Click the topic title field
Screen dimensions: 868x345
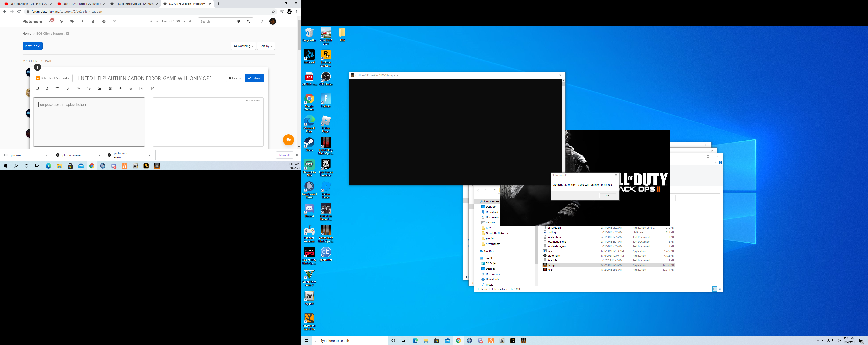(x=145, y=78)
